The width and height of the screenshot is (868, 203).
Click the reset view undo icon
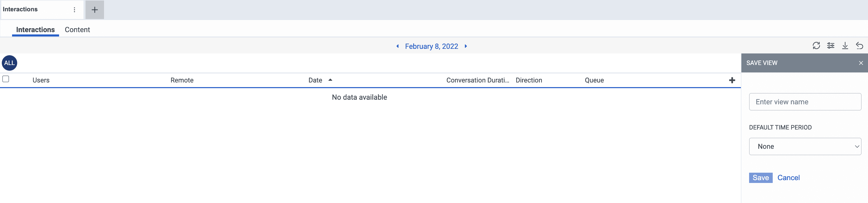859,45
